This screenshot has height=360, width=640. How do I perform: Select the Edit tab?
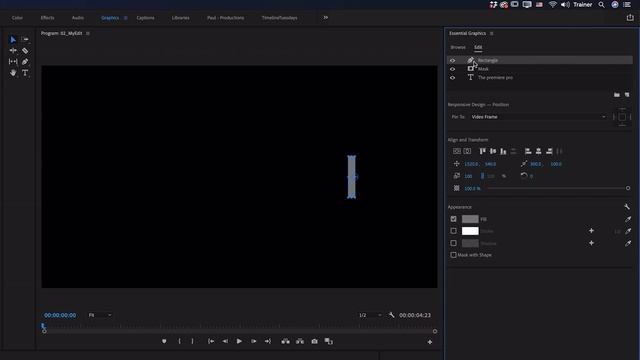478,47
